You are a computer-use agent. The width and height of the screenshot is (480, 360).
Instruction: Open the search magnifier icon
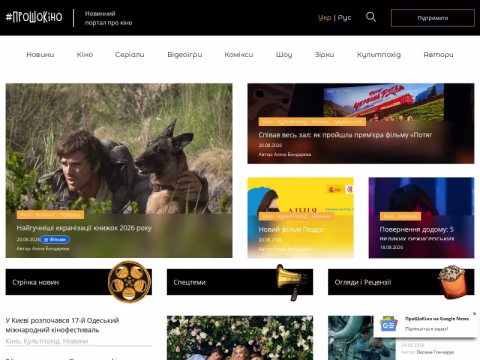(x=371, y=17)
